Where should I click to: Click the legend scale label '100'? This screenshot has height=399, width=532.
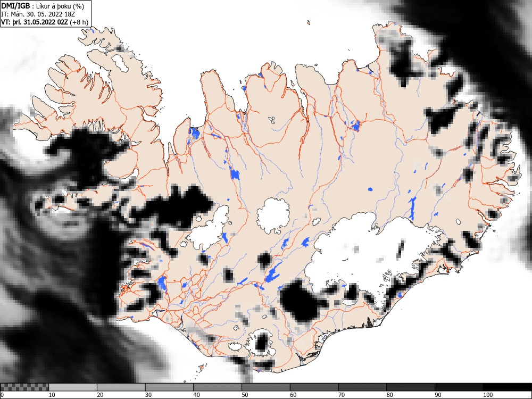[487, 395]
